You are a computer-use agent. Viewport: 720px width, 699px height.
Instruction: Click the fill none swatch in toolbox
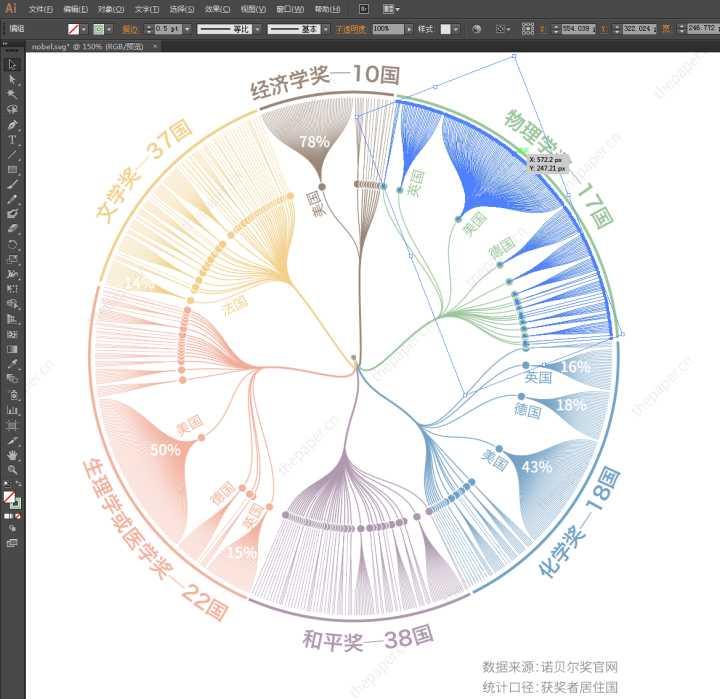click(9, 496)
